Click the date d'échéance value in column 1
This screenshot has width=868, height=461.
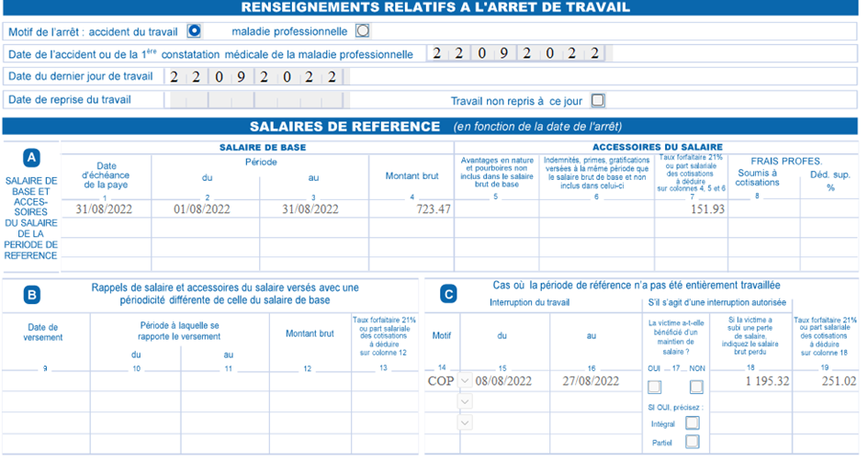point(104,209)
